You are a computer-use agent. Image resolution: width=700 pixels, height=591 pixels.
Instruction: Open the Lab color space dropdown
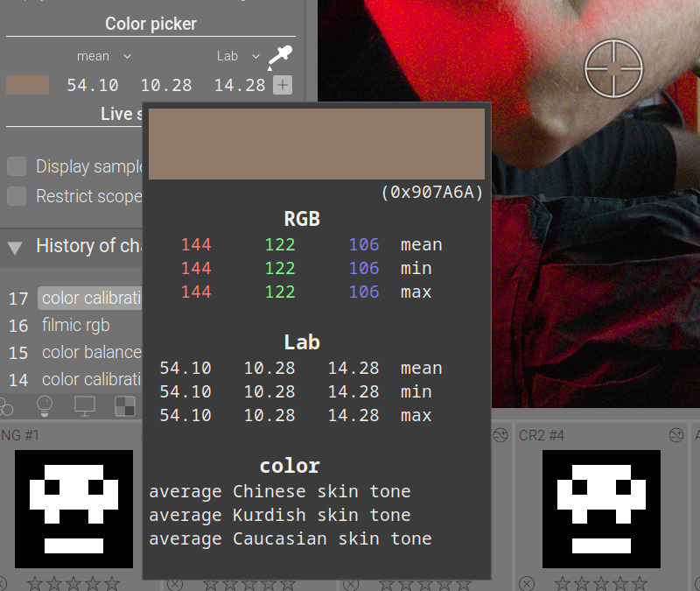point(238,56)
